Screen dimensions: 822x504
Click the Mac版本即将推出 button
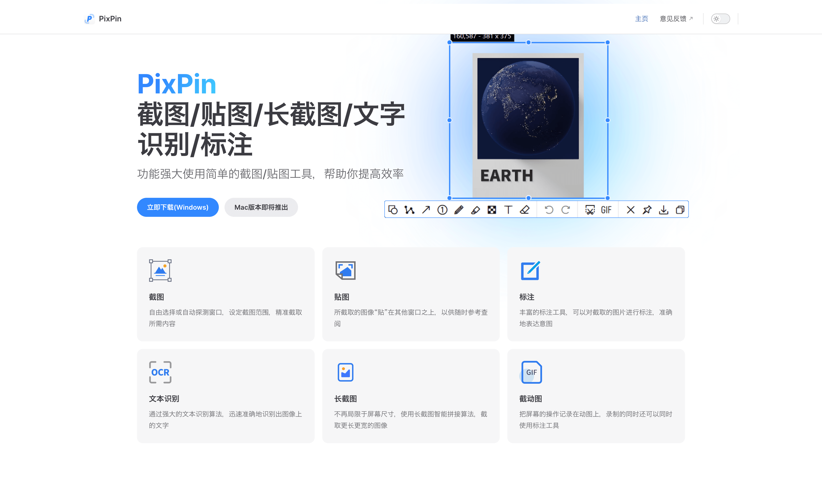[x=261, y=207]
